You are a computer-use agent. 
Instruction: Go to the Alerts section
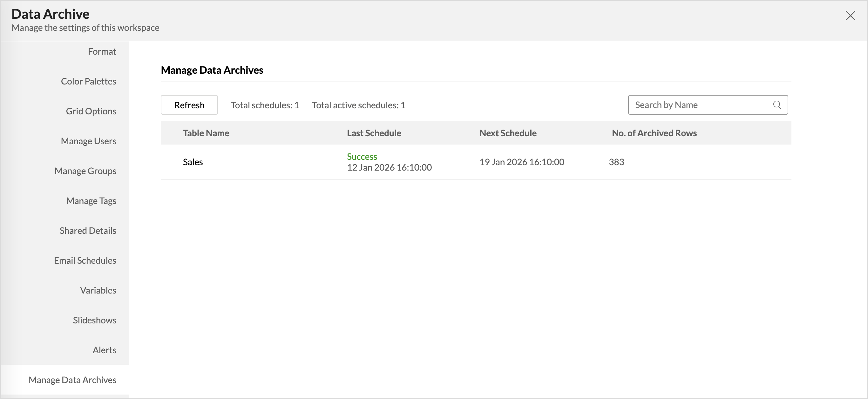coord(104,350)
